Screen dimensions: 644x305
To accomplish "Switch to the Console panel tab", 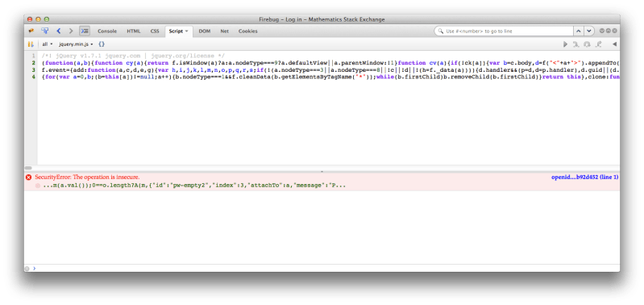I will [x=107, y=31].
